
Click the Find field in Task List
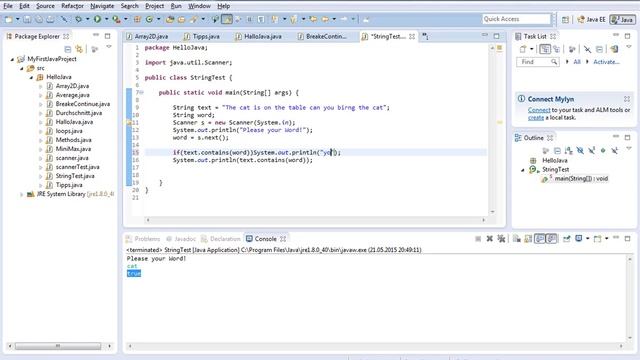click(537, 62)
